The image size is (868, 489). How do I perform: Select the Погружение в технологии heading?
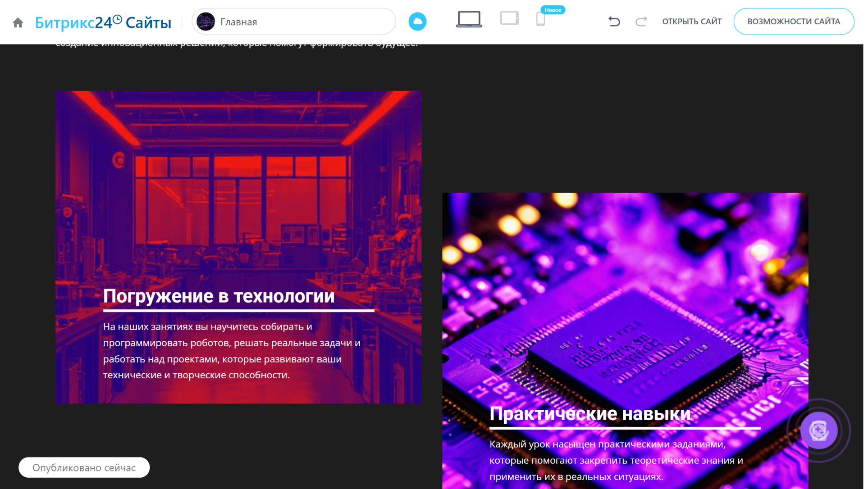[219, 296]
